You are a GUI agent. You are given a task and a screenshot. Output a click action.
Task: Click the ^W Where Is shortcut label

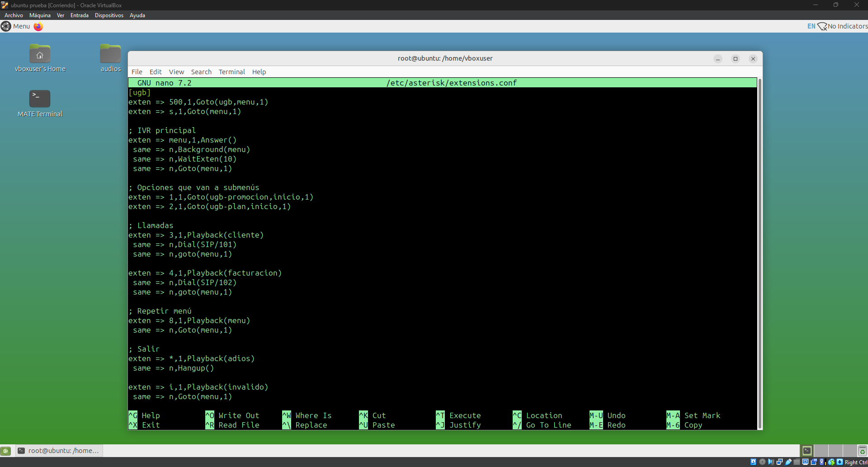(307, 415)
